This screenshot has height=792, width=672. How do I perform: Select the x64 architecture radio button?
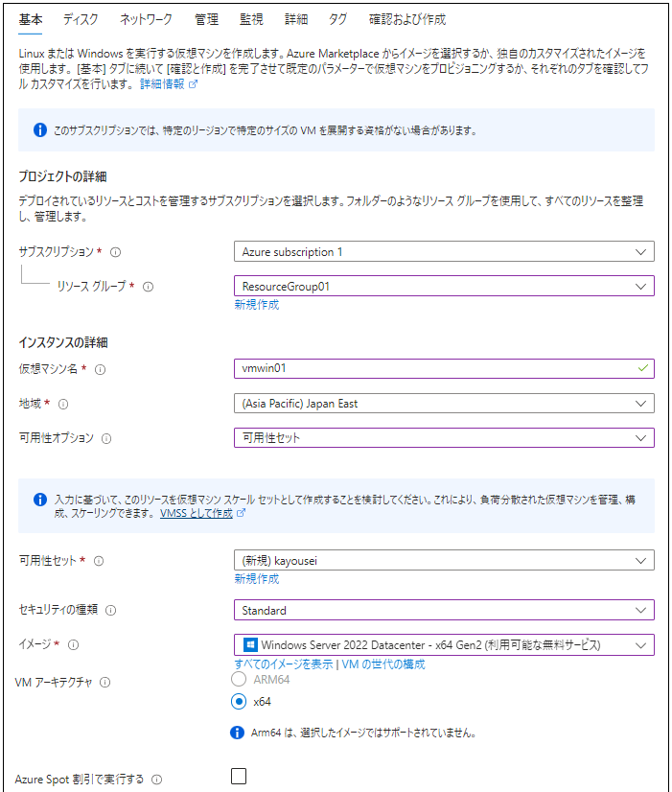(239, 702)
